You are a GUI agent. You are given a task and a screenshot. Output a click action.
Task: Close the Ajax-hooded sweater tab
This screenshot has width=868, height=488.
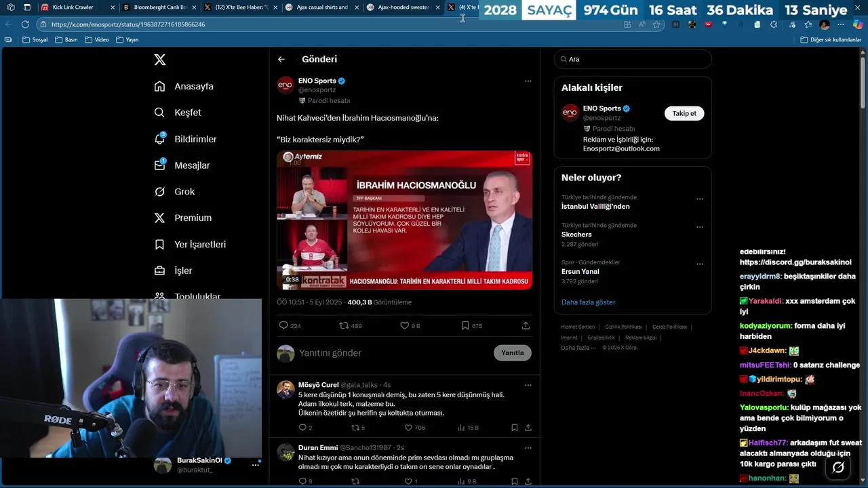point(437,7)
